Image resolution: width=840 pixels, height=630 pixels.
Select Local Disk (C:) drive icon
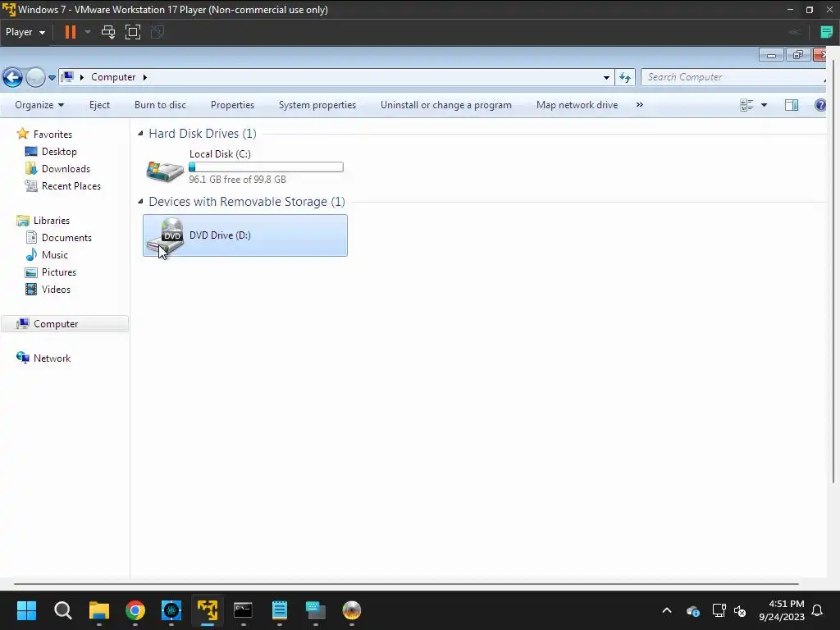pos(165,171)
